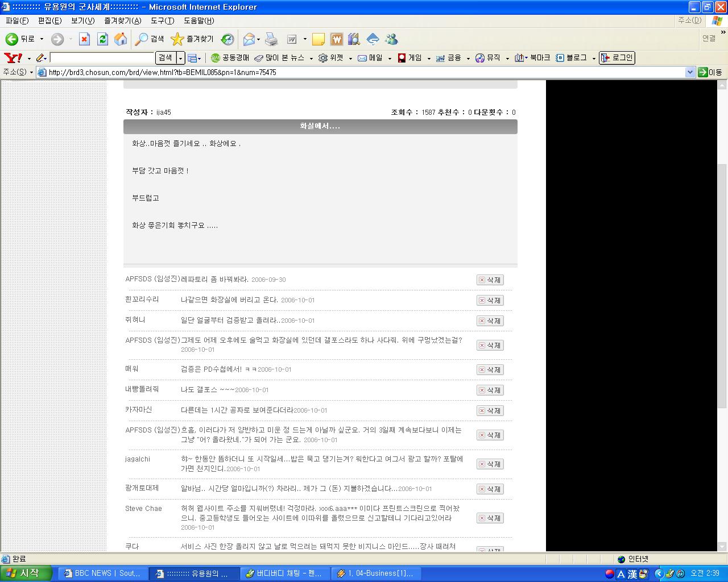Delete 매워 comment with 삭제
Image resolution: width=728 pixels, height=582 pixels.
[490, 369]
